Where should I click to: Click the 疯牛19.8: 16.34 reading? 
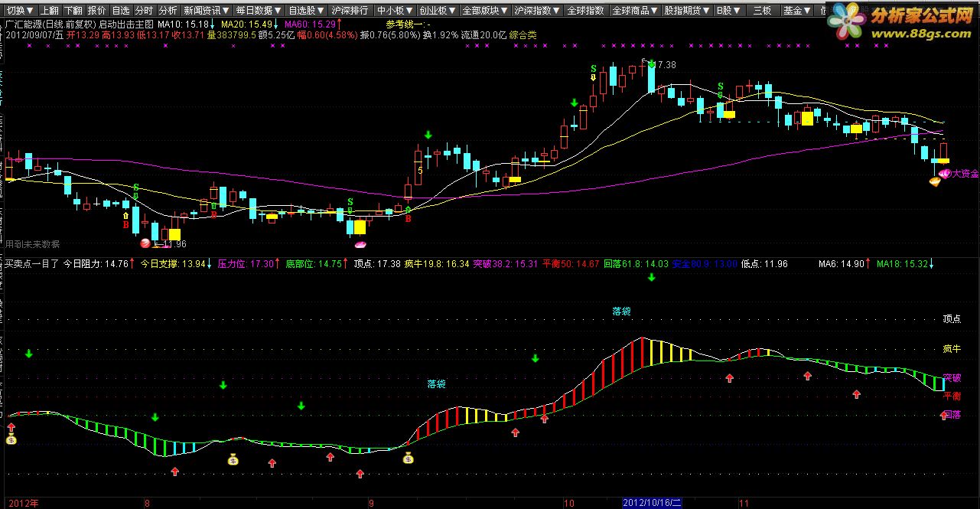[437, 263]
